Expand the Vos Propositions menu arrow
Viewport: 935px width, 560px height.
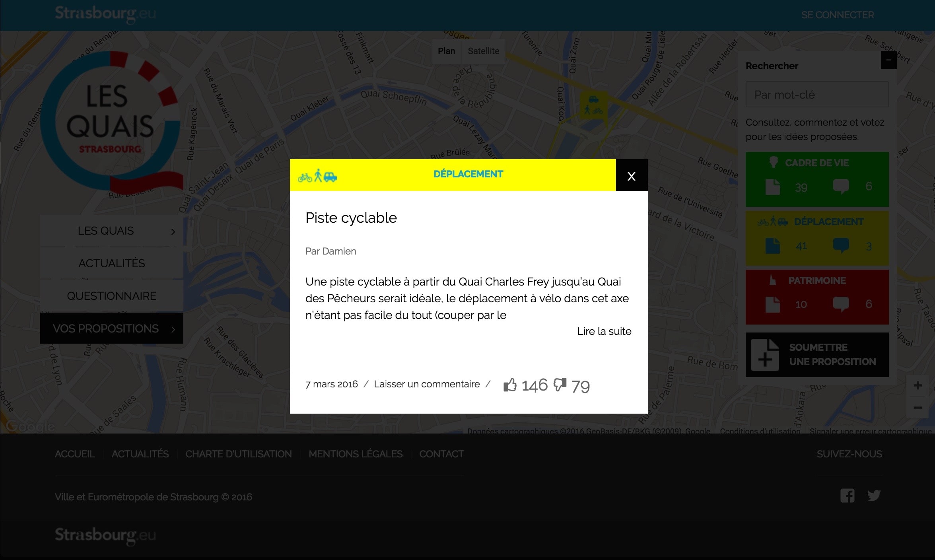point(173,329)
